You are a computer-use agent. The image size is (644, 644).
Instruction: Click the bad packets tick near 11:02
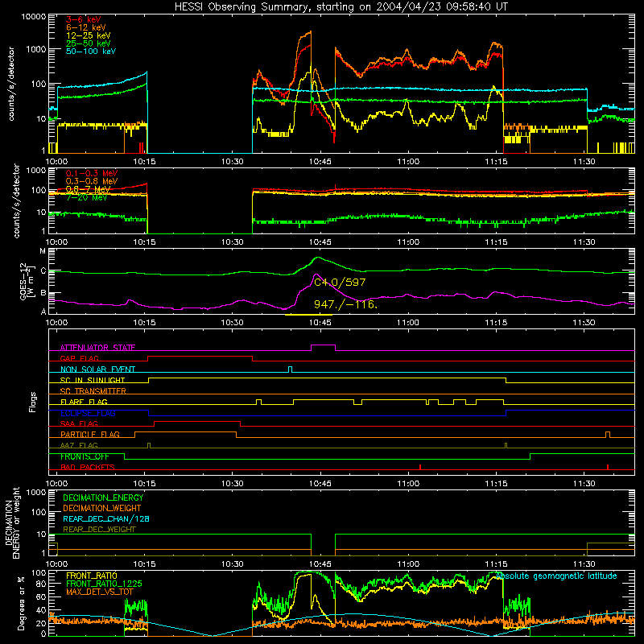coord(420,467)
